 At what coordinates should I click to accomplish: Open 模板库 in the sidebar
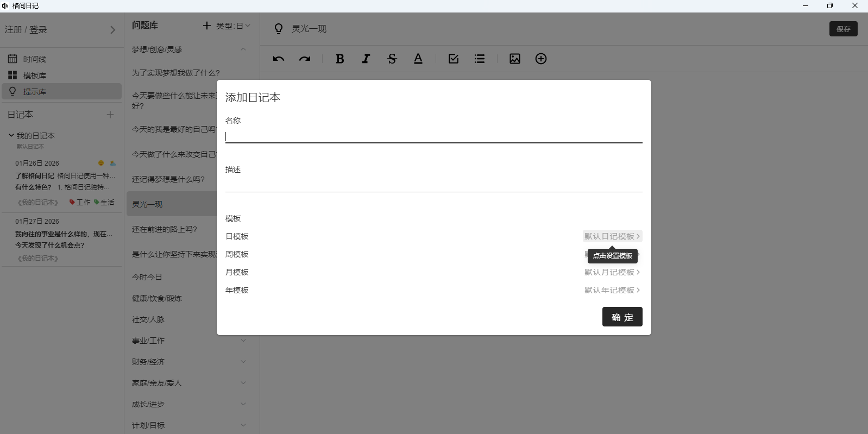coord(34,76)
